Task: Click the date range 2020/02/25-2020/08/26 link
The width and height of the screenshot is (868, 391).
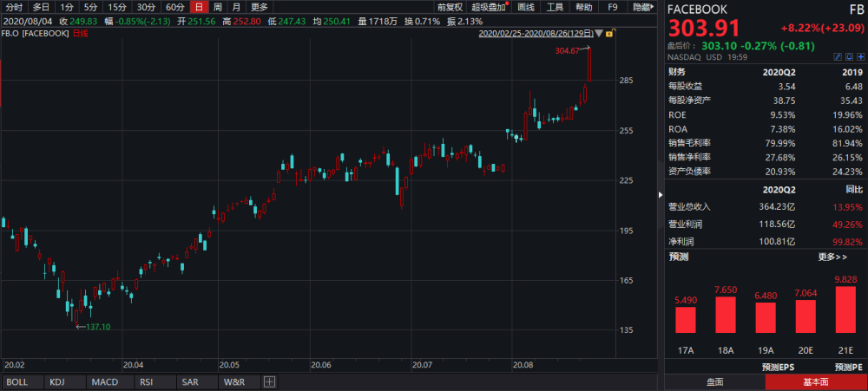Action: pyautogui.click(x=536, y=34)
